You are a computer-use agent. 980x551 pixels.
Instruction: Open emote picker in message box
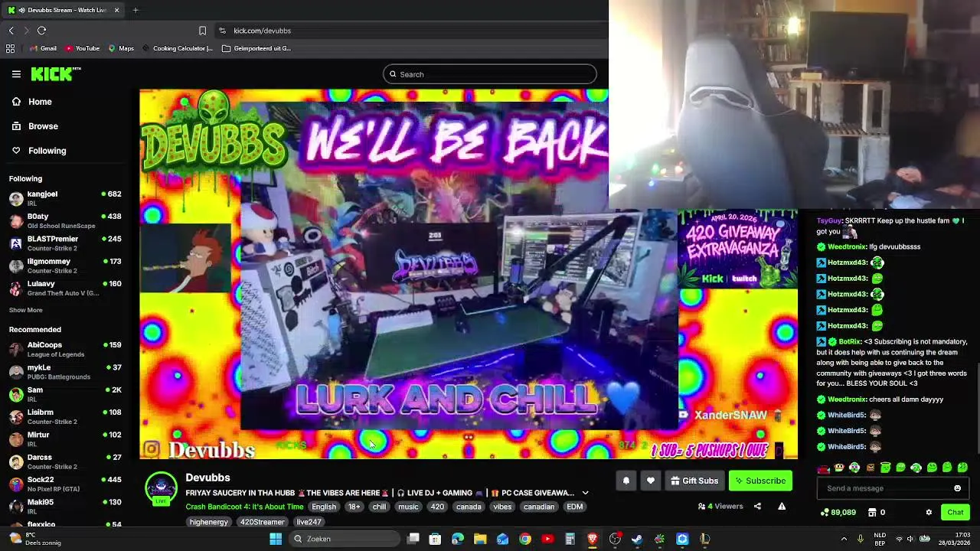pos(957,488)
